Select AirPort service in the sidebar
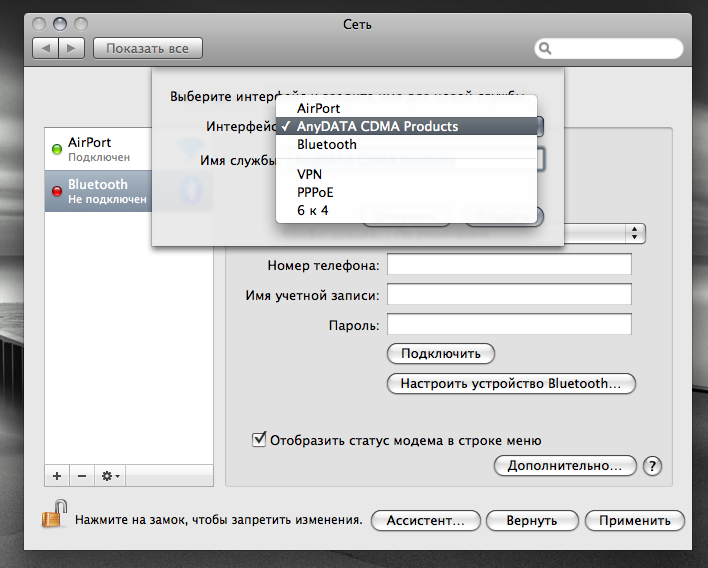The image size is (708, 568). click(97, 150)
